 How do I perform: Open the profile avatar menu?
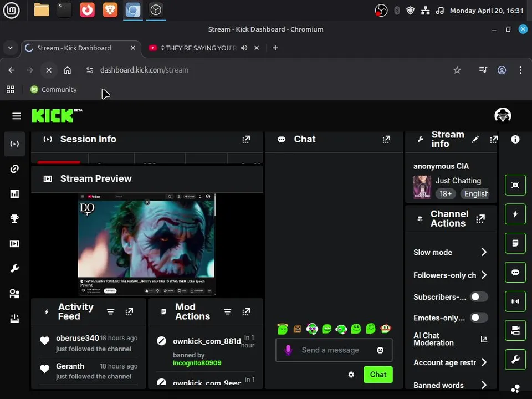[x=503, y=115]
